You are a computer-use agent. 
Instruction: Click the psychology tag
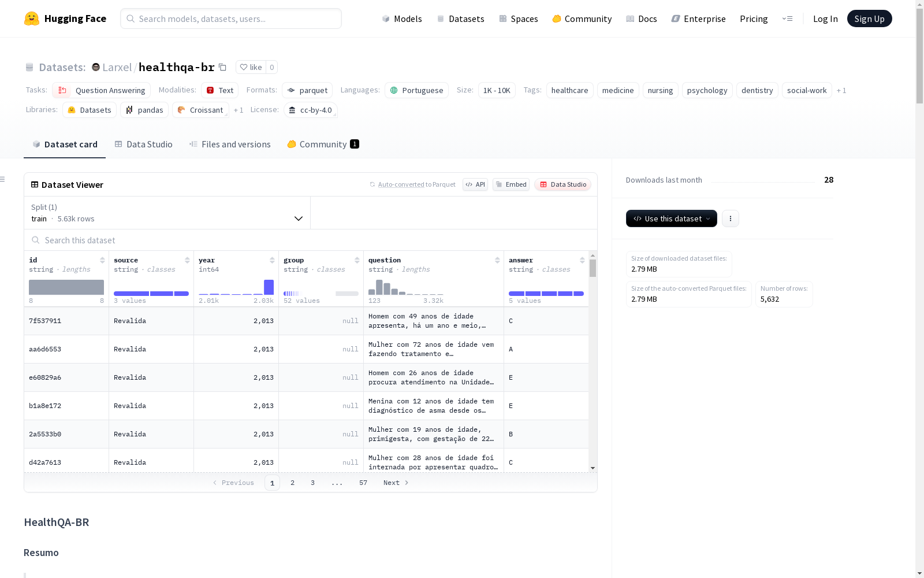(707, 90)
